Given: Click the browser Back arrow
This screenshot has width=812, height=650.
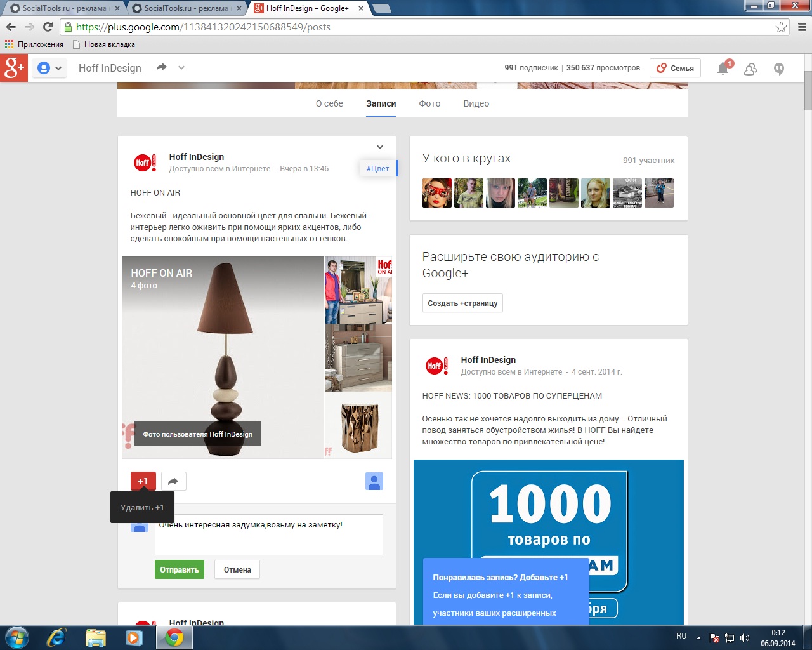Looking at the screenshot, I should tap(11, 27).
